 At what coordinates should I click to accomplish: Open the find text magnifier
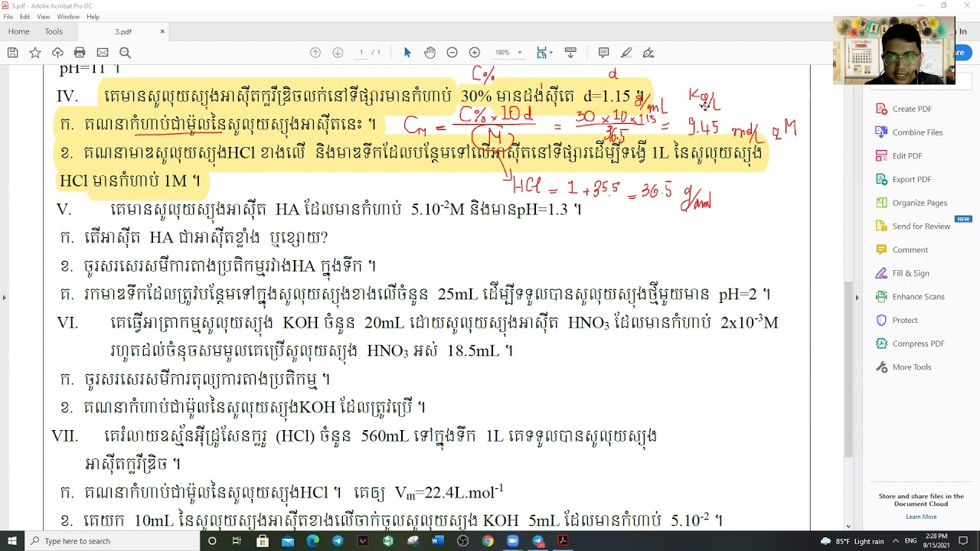[x=125, y=53]
